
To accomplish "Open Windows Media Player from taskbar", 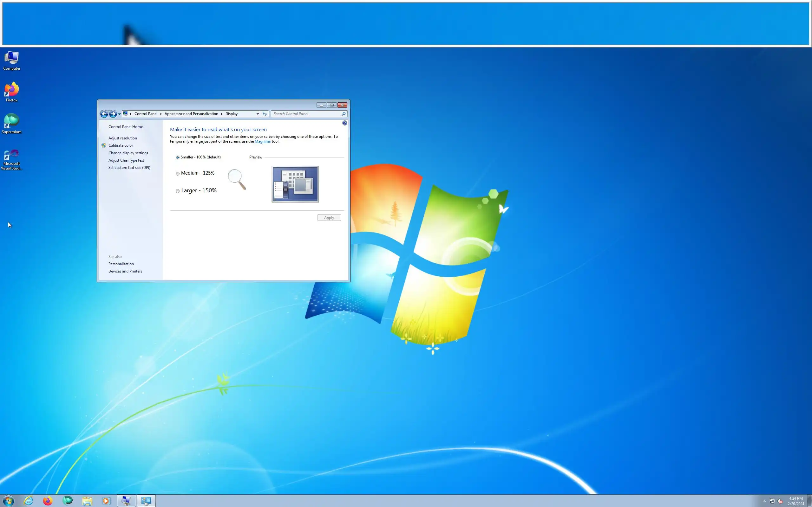I will coord(106,501).
